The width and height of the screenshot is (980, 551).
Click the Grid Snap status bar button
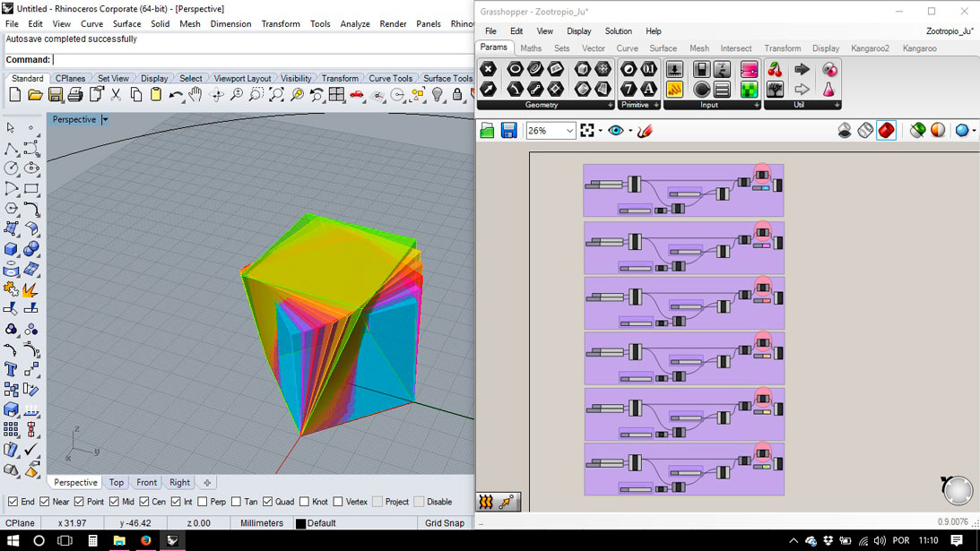click(x=445, y=523)
